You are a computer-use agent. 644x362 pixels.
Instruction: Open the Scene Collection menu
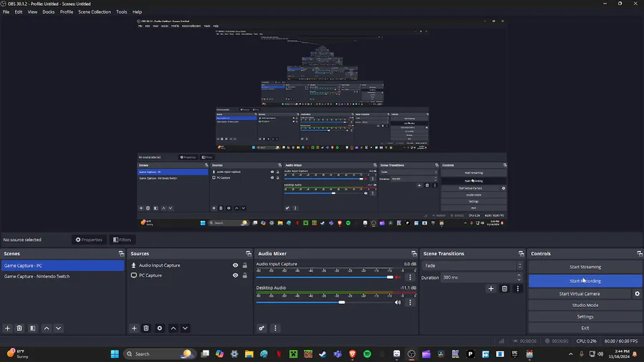pos(94,12)
